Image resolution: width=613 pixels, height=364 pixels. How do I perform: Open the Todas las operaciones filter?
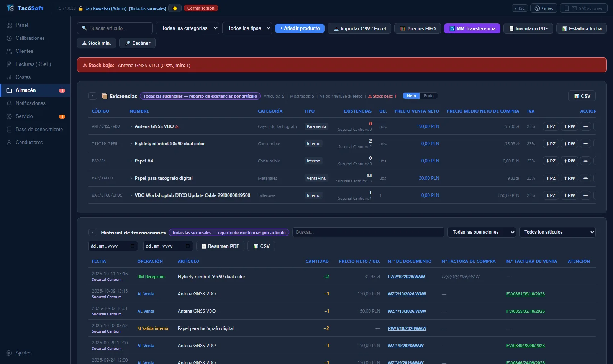[x=482, y=232]
